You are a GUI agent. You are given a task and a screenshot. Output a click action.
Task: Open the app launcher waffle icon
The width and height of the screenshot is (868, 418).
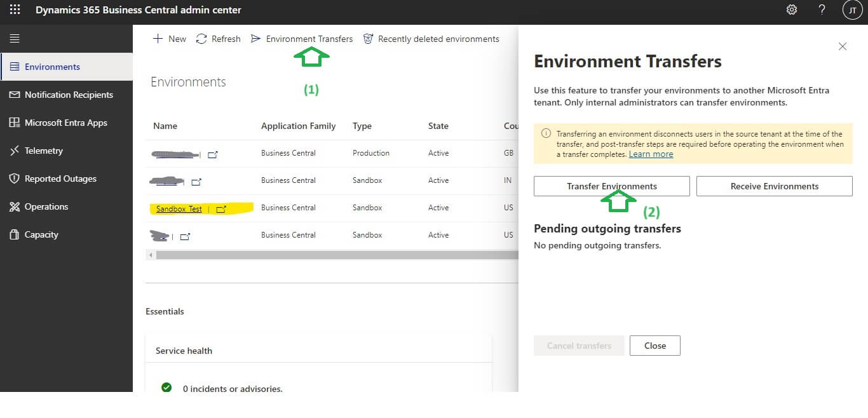tap(15, 10)
